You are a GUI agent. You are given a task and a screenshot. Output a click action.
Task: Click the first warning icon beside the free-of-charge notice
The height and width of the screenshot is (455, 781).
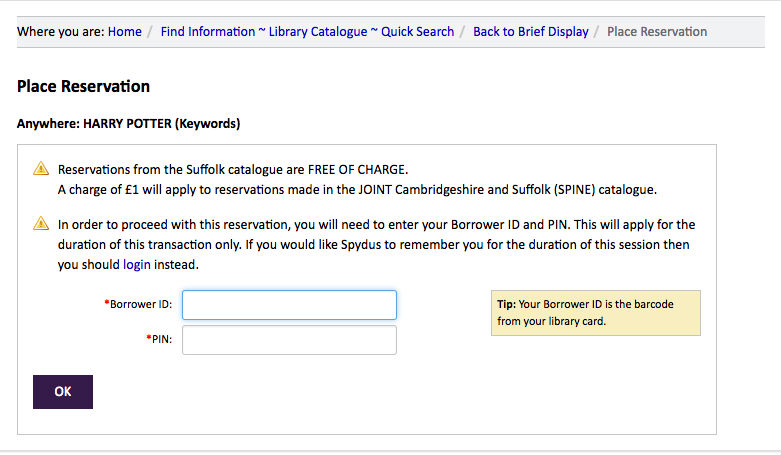[41, 169]
